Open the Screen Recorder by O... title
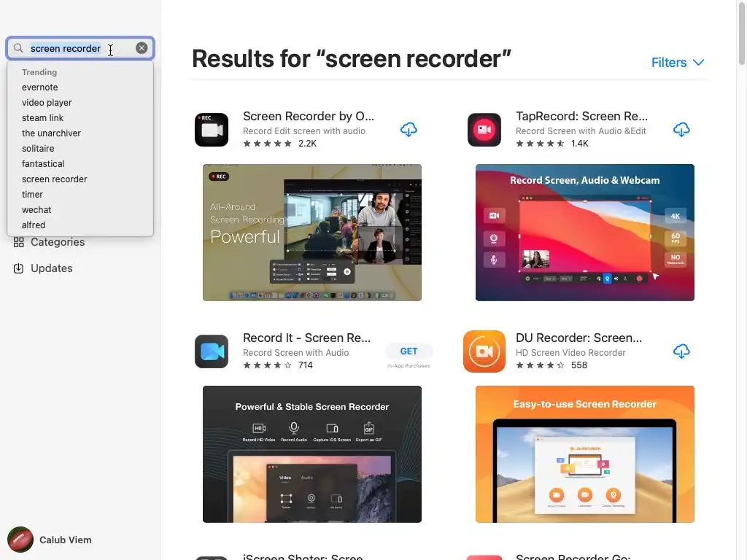 [x=309, y=116]
